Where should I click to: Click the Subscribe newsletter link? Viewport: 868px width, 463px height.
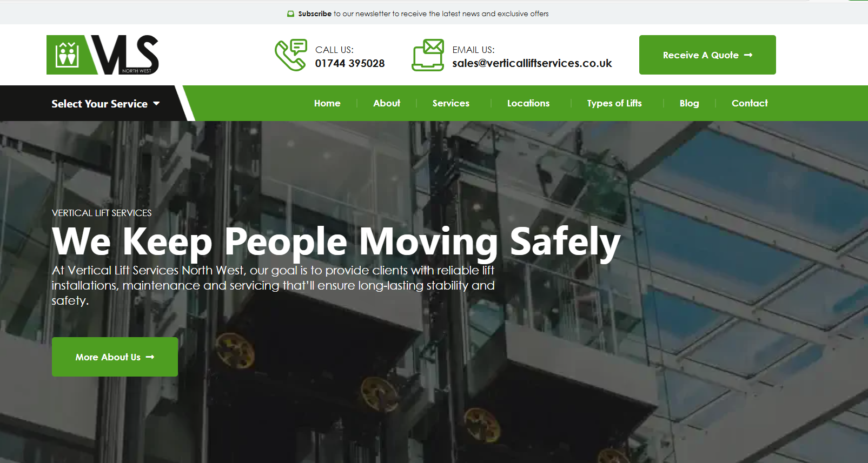315,14
